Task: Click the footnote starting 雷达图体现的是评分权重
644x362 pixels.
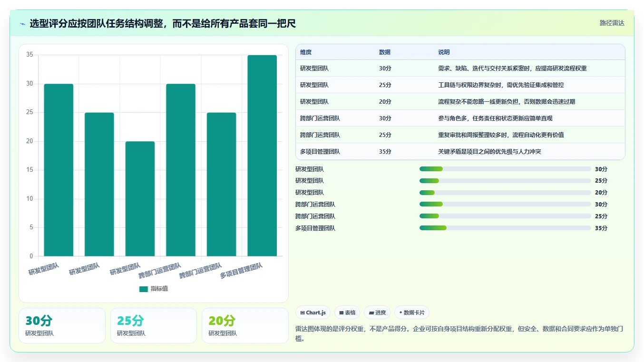Action: 459,333
